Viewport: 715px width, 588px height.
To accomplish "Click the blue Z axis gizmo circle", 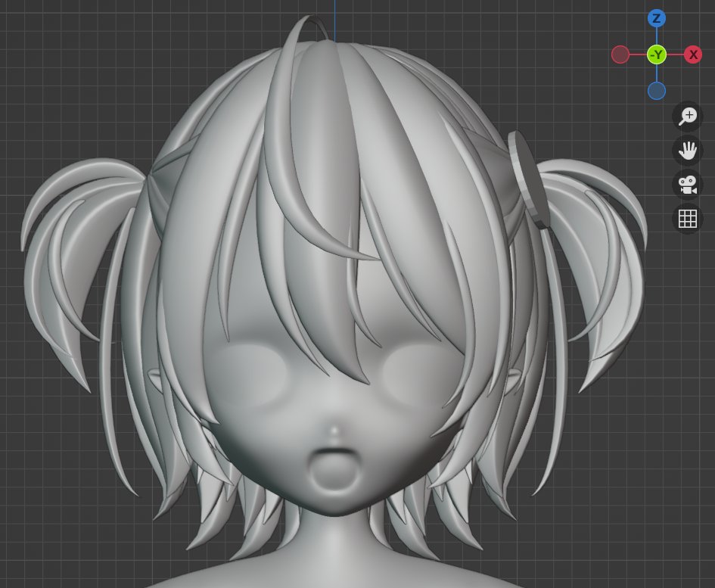I will (x=657, y=19).
